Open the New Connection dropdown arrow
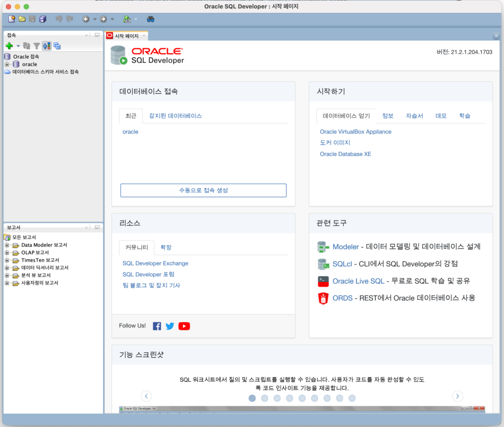The width and height of the screenshot is (504, 427). [x=18, y=46]
